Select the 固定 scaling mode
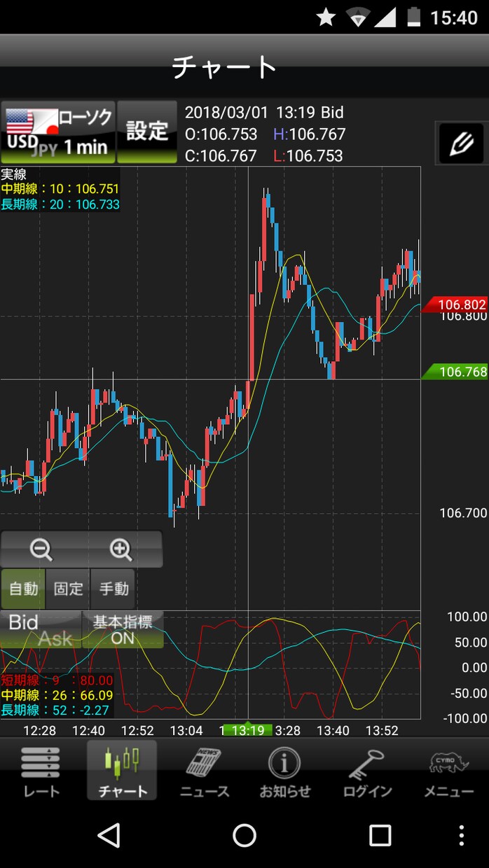 [x=68, y=589]
